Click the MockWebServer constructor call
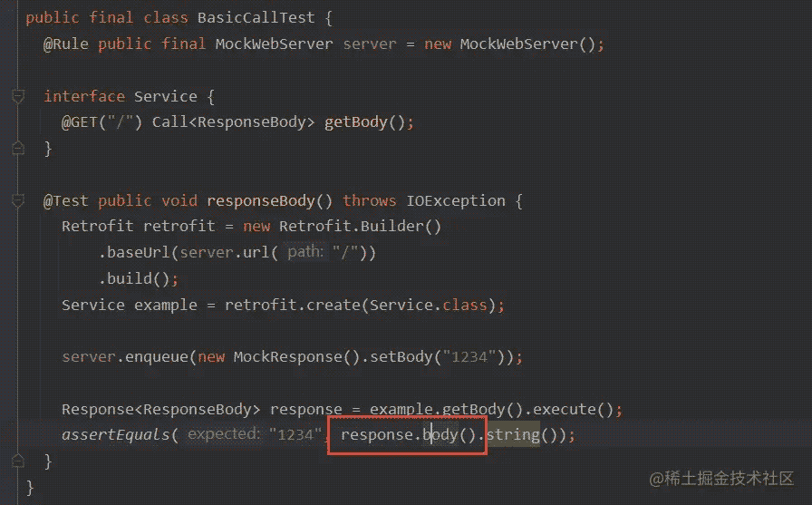Image resolution: width=812 pixels, height=505 pixels. 527,44
